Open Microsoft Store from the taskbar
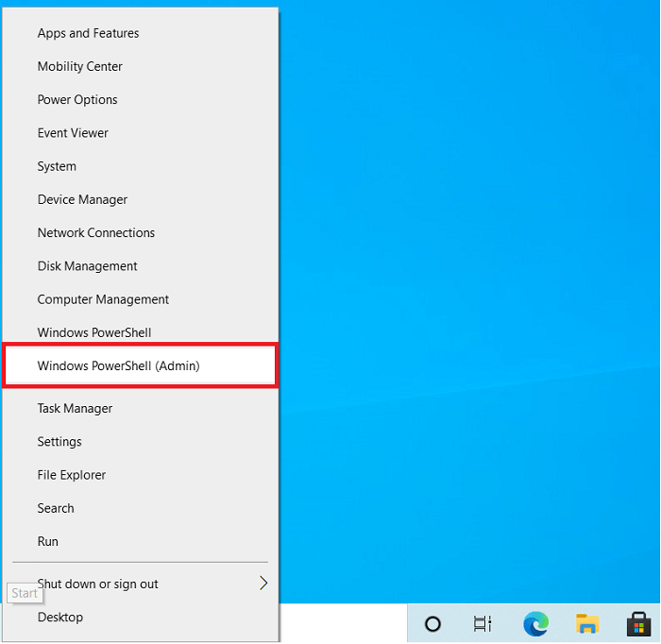Screen dimensions: 661x644 click(x=638, y=624)
